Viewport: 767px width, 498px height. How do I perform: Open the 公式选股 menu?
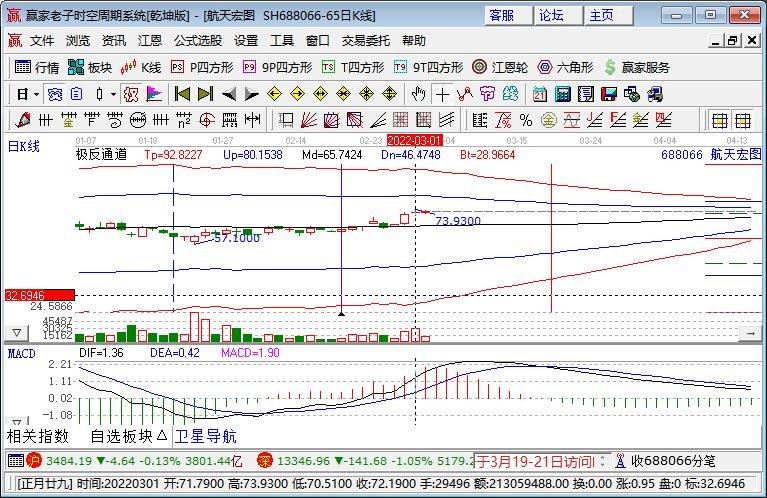198,40
